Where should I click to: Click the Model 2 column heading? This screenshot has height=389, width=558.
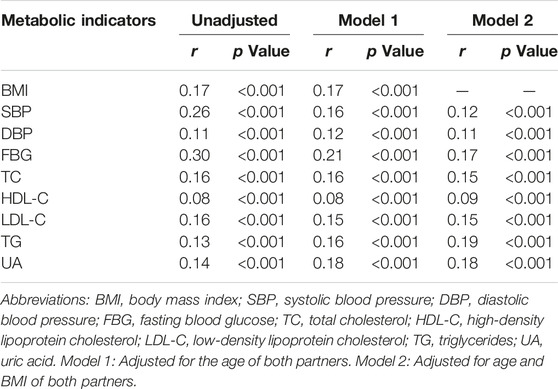[x=502, y=20]
